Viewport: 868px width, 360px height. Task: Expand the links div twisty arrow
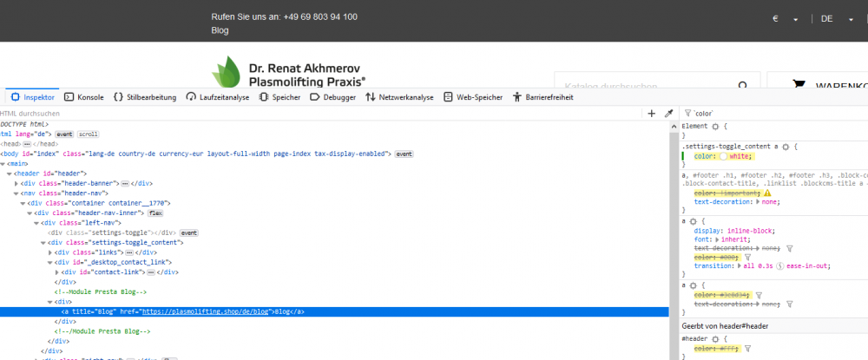(x=49, y=252)
